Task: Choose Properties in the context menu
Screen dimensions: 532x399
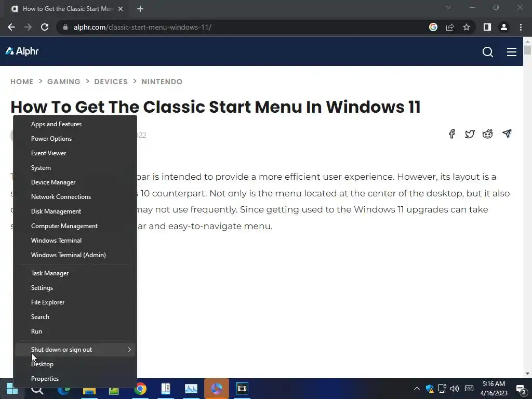Action: tap(75, 379)
